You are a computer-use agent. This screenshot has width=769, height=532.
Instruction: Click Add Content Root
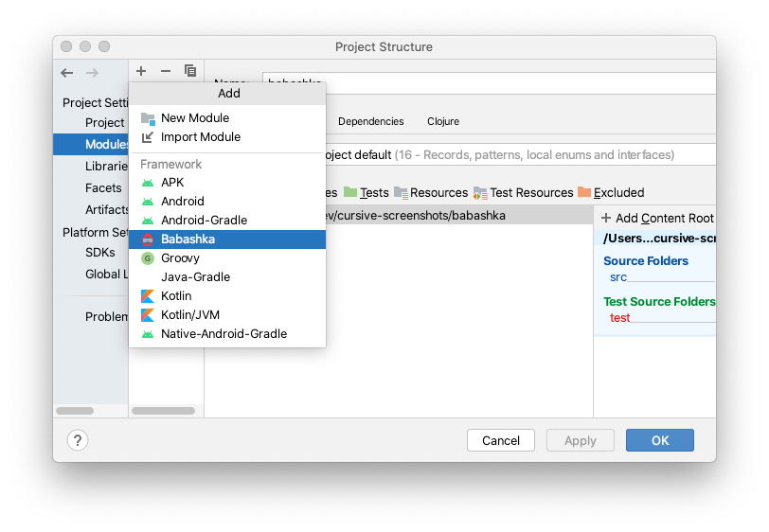658,218
